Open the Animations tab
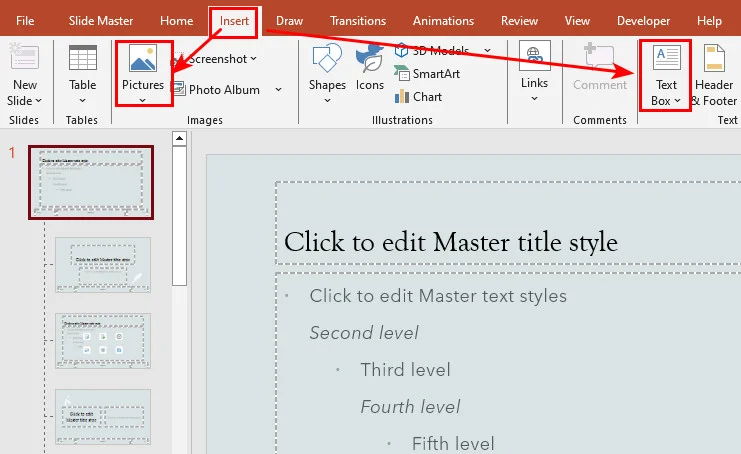Screen dimensions: 741x454 coord(443,21)
